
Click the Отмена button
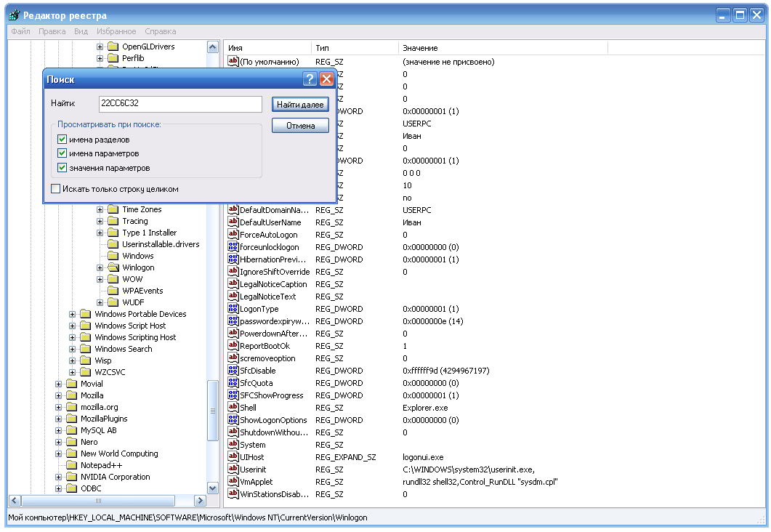[x=300, y=126]
